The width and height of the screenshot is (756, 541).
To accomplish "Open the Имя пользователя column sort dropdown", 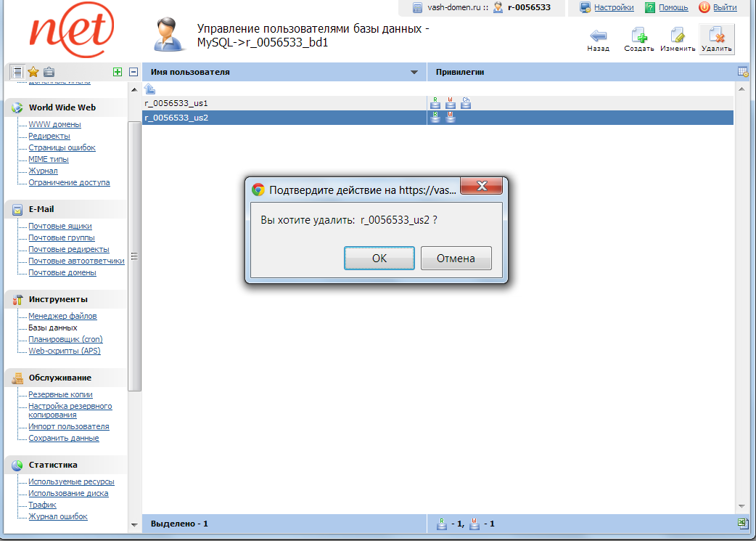I will (414, 73).
